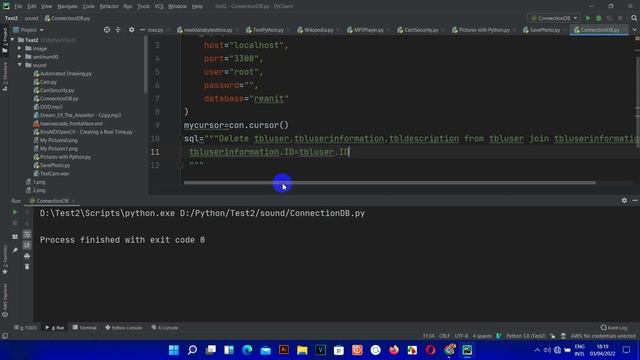Open the Navigate menu

(x=67, y=6)
